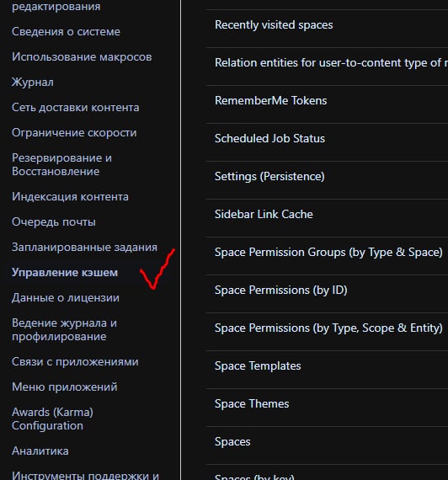Select Сеть доставки контента in sidebar
This screenshot has height=480, width=448.
point(75,108)
